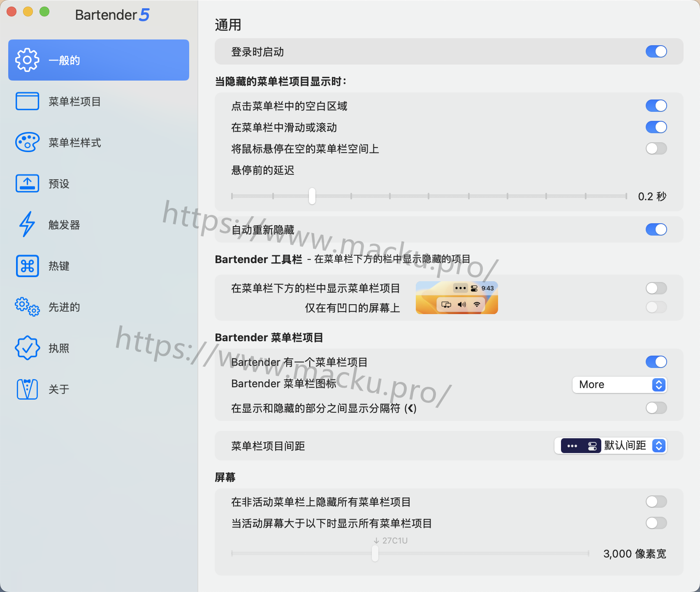Image resolution: width=700 pixels, height=592 pixels.
Task: Open the 默认间距 spacing dropdown
Action: click(610, 446)
